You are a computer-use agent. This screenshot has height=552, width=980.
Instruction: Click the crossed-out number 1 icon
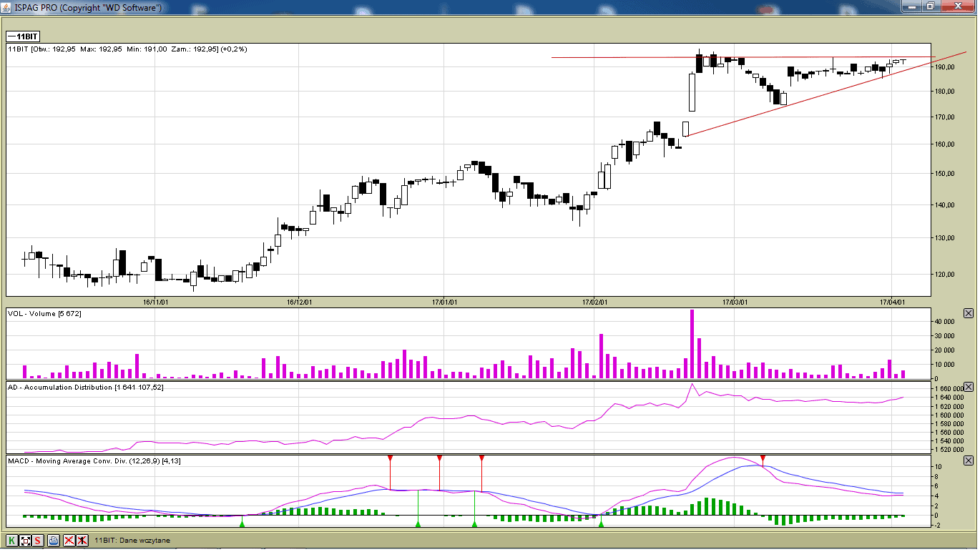(x=83, y=541)
